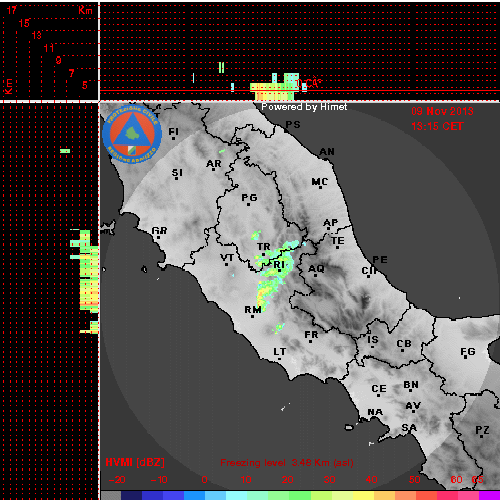Click the '-20' scale value
Viewport: 500px width, 500px height.
pos(117,480)
